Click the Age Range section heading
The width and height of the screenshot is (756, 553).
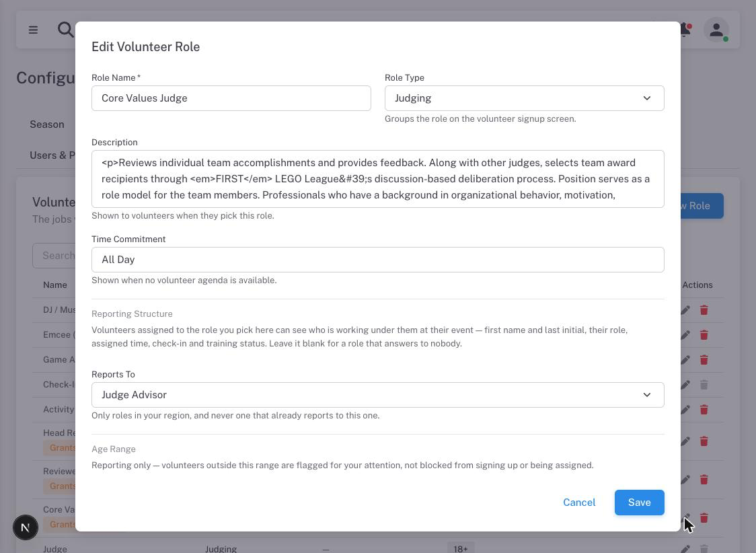coord(114,449)
